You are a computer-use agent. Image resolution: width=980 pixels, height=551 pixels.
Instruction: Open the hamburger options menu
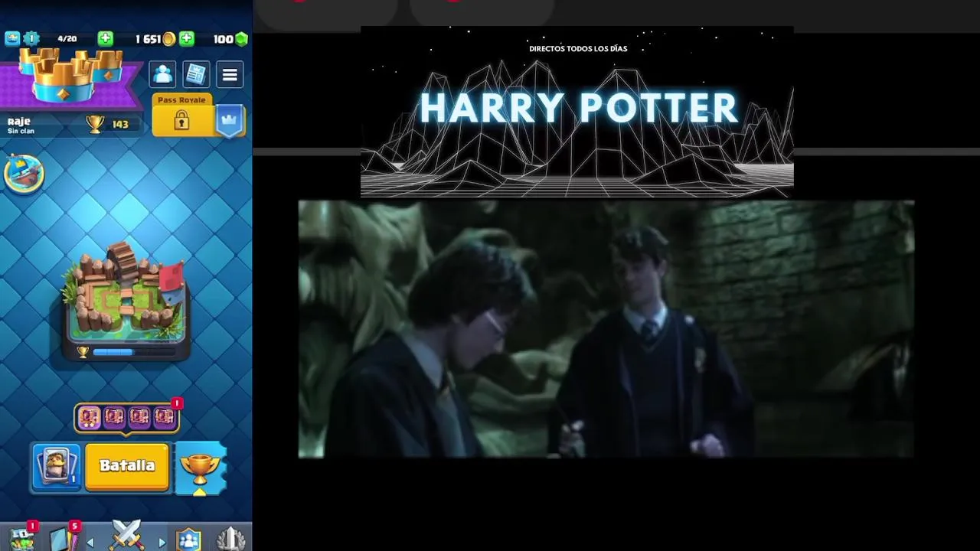coord(230,74)
